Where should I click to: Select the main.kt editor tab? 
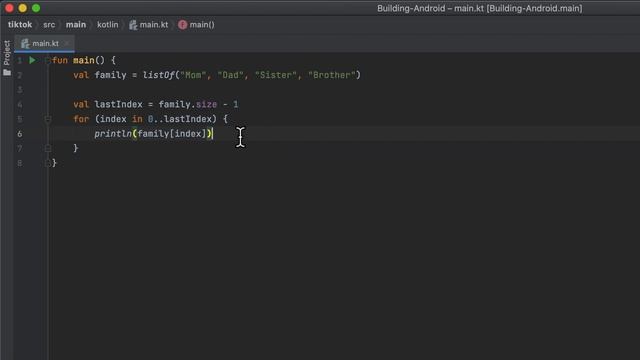pos(44,43)
